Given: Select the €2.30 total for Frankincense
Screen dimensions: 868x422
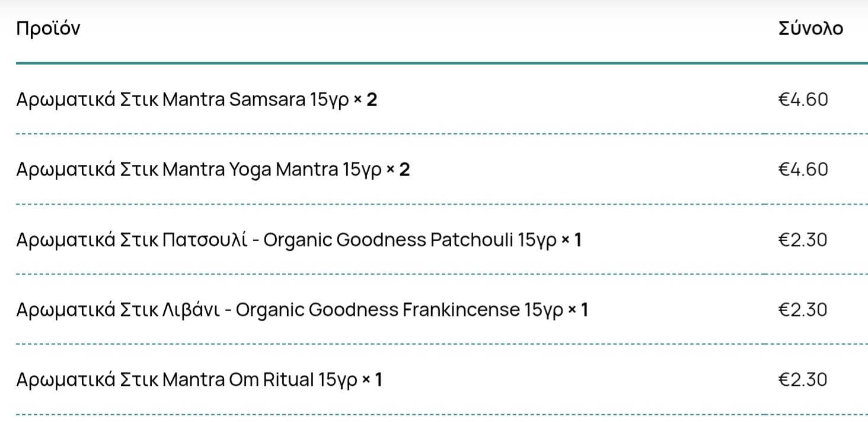Looking at the screenshot, I should (x=803, y=310).
